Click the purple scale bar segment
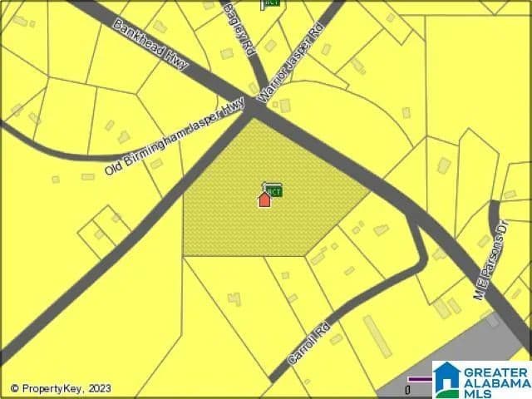 pos(421,379)
